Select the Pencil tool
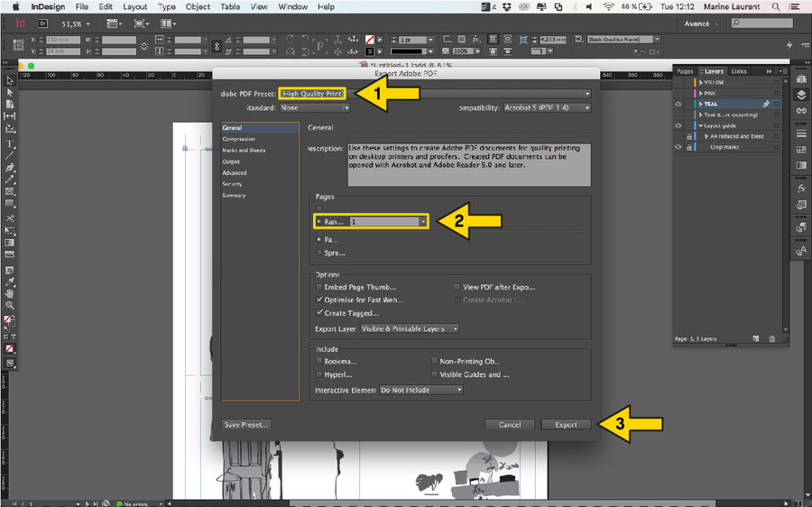This screenshot has height=507, width=812. (9, 180)
